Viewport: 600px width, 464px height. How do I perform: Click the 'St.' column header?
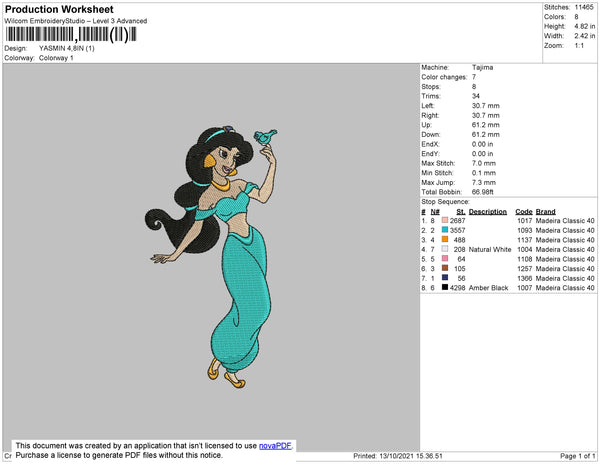click(x=461, y=212)
